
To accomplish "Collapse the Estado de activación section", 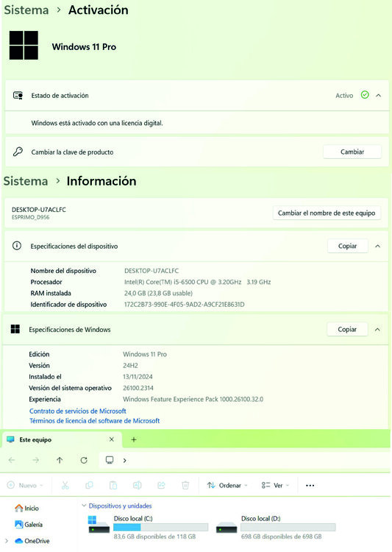I will coord(378,96).
